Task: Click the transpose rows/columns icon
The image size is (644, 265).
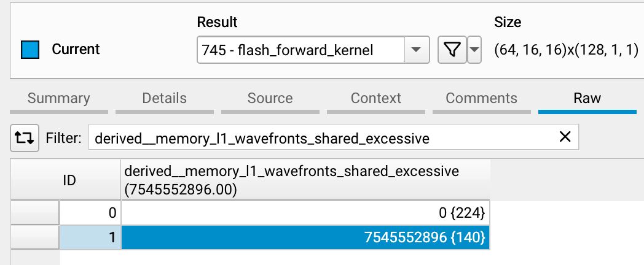Action: tap(25, 139)
